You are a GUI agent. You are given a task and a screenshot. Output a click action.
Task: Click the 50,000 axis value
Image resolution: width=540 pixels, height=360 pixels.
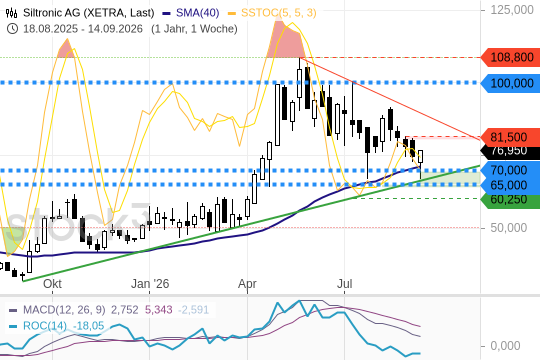pos(508,228)
